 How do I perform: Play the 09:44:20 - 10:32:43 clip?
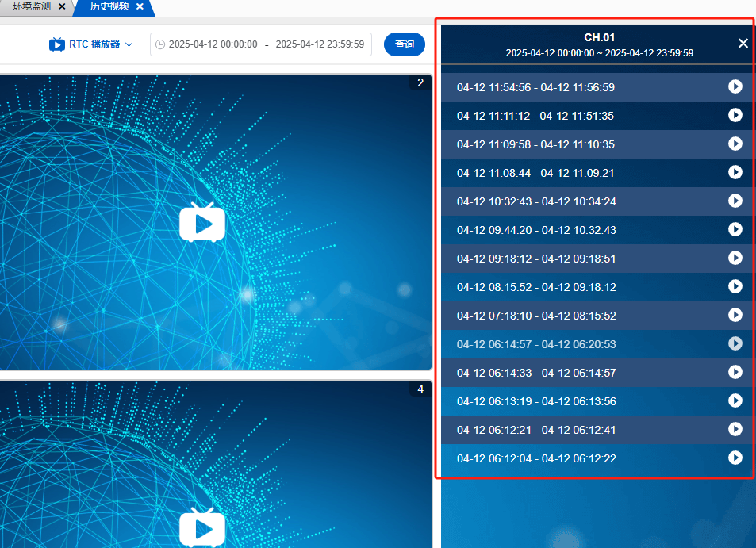tap(735, 229)
